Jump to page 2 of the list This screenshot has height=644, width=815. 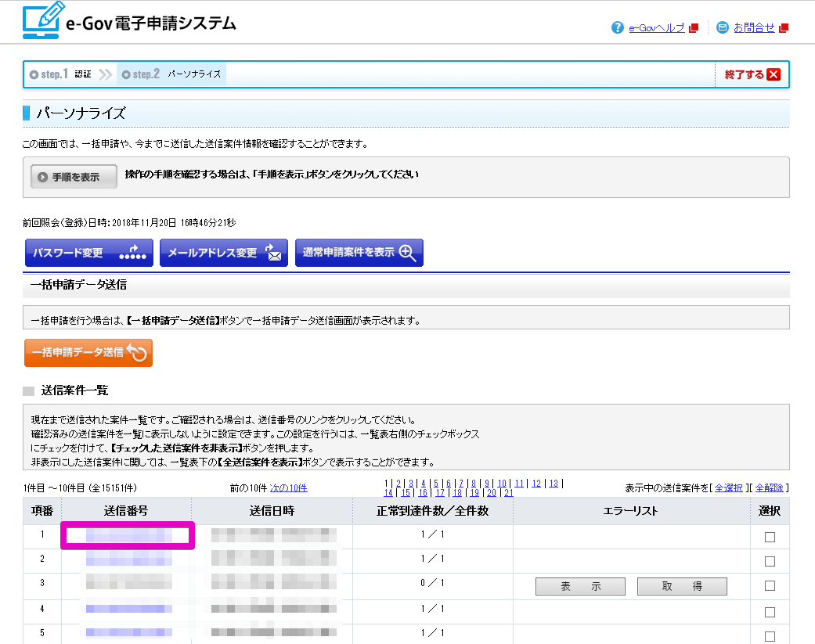398,484
